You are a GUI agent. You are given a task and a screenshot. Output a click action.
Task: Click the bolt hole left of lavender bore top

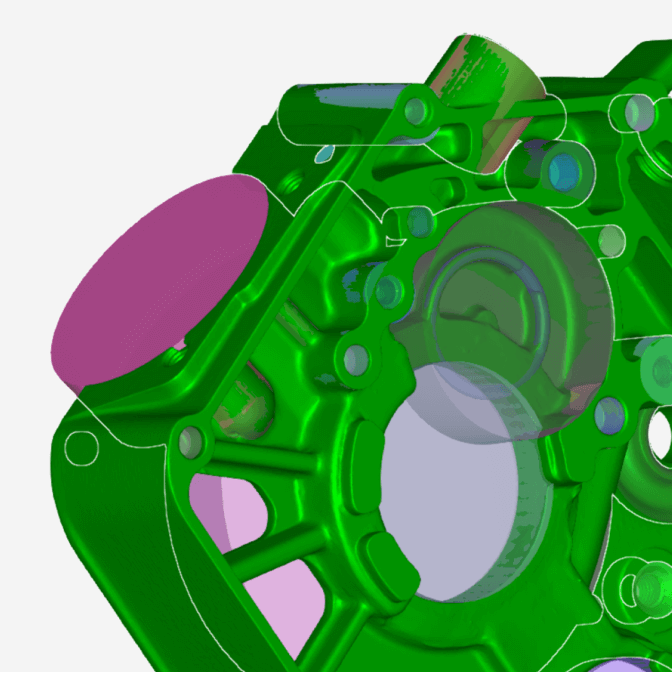click(355, 359)
